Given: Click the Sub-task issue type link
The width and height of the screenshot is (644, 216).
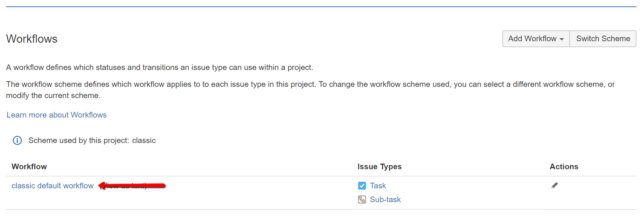Looking at the screenshot, I should click(x=385, y=200).
